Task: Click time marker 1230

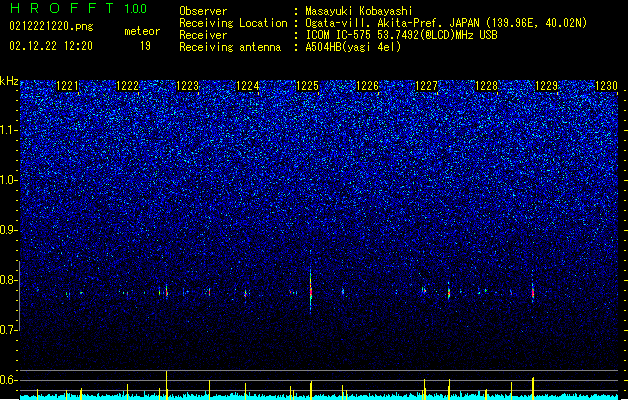Action: point(606,86)
